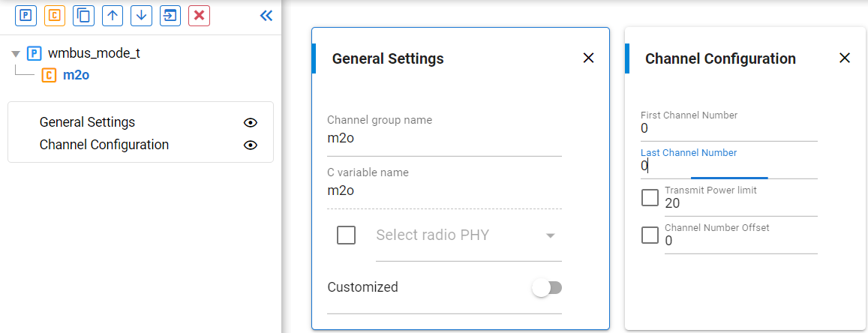Toggle visibility of Channel Configuration card
Viewport: 868px width, 333px height.
pos(251,145)
